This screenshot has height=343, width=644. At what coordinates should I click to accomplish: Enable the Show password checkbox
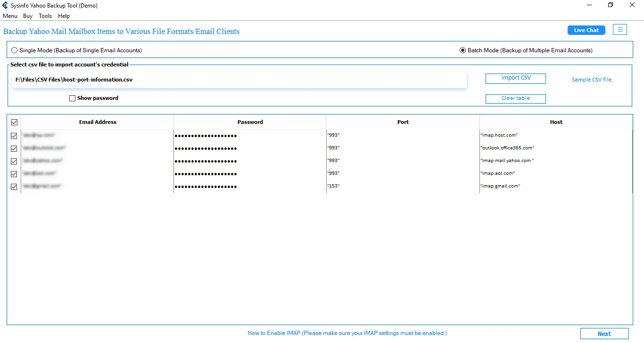click(x=72, y=98)
